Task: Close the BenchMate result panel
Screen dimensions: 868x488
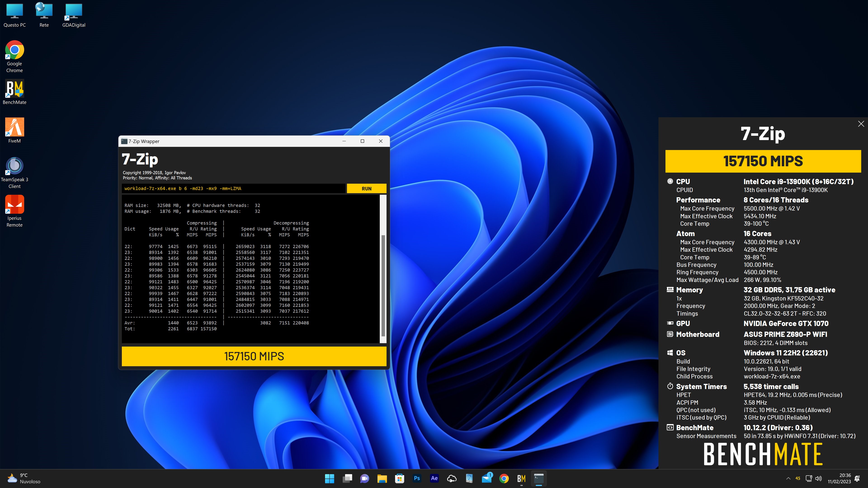Action: (861, 124)
